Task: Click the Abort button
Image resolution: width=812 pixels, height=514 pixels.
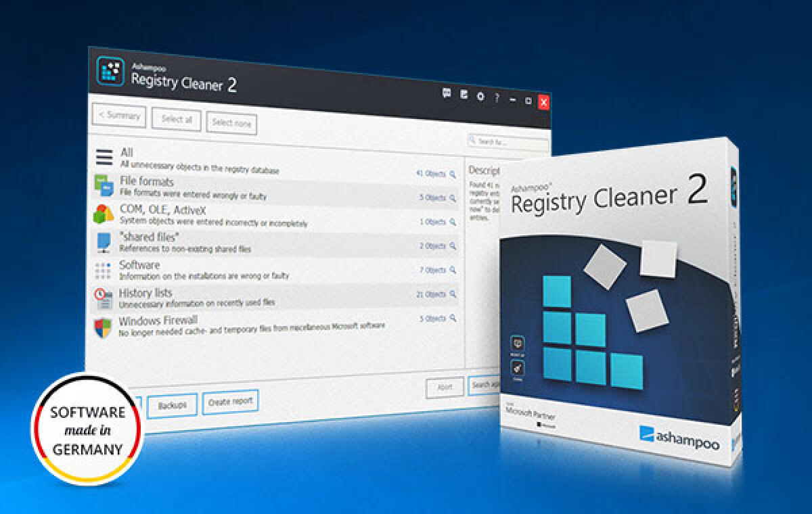Action: tap(445, 386)
